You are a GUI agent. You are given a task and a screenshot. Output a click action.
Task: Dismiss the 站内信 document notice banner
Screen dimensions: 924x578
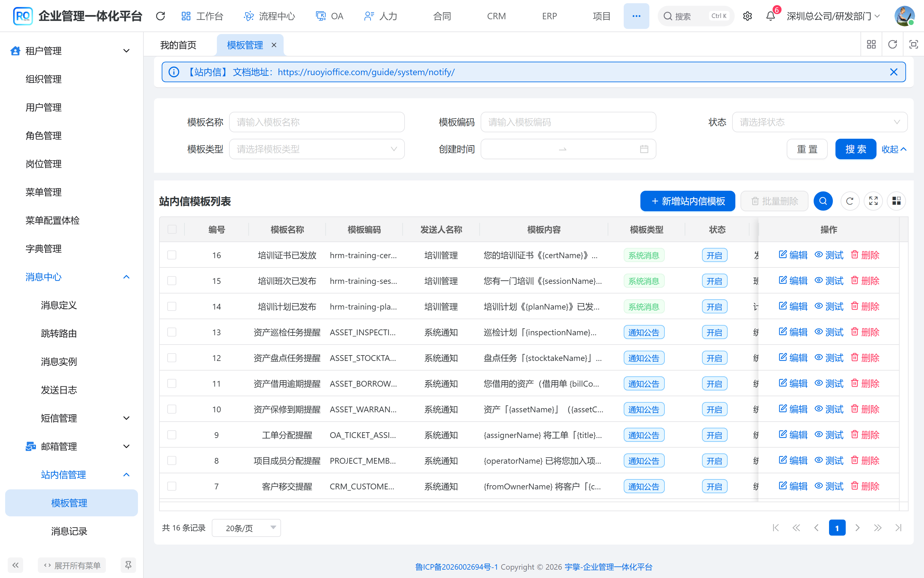click(894, 72)
